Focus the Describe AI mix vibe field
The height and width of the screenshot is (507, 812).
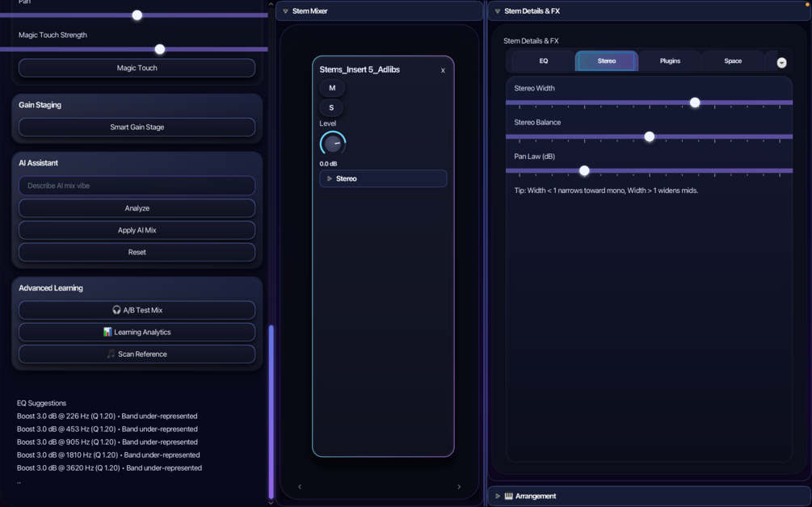137,186
